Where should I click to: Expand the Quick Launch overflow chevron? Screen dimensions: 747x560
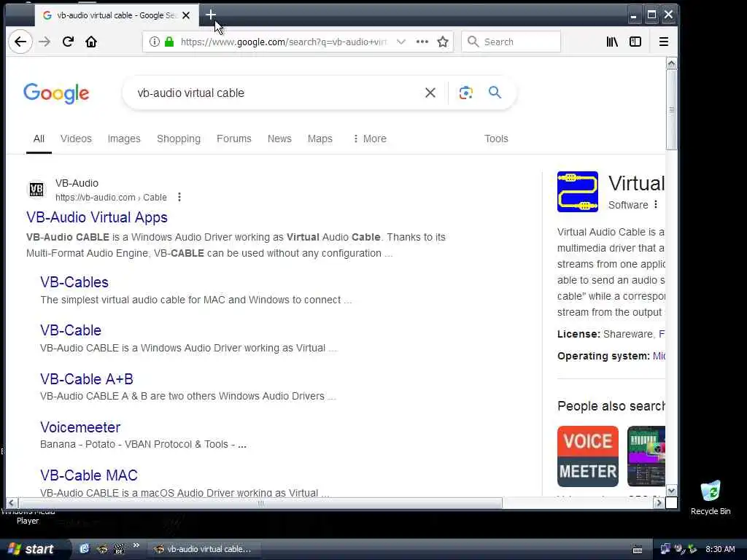click(x=136, y=545)
